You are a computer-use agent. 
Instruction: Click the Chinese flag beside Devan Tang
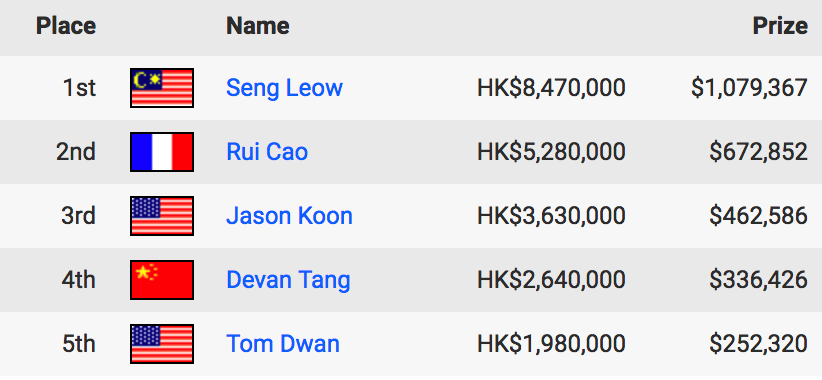coord(162,280)
